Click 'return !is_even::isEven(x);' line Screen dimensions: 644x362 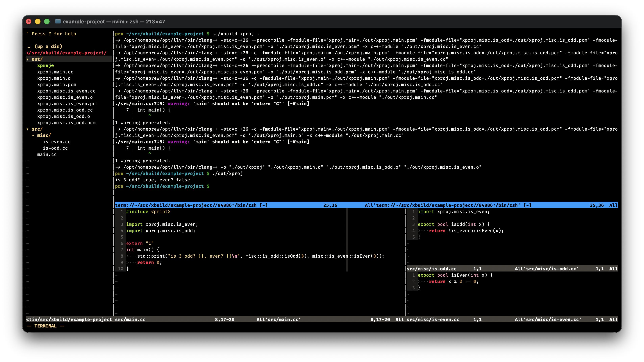tap(466, 230)
